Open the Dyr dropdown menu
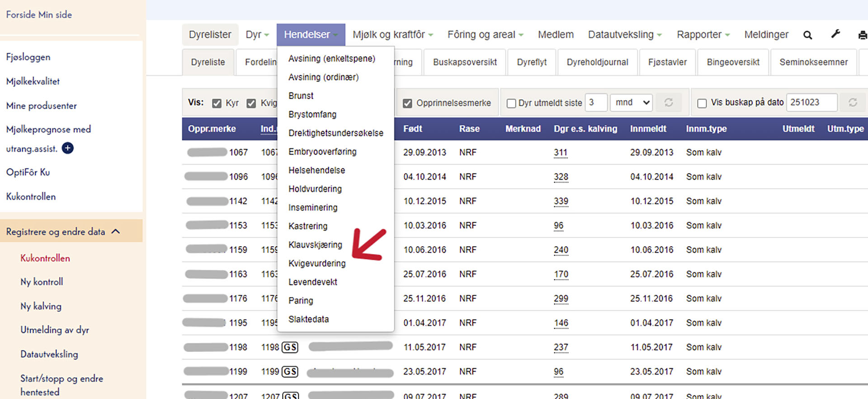Image resolution: width=868 pixels, height=399 pixels. 257,35
